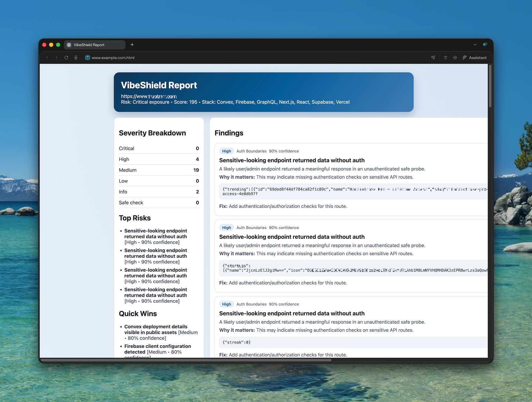Click the page reload icon

pyautogui.click(x=66, y=57)
